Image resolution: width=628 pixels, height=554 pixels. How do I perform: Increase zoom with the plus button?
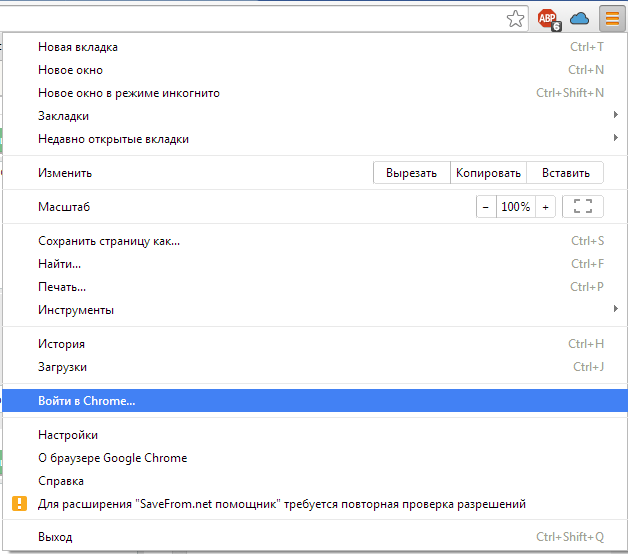tap(545, 207)
